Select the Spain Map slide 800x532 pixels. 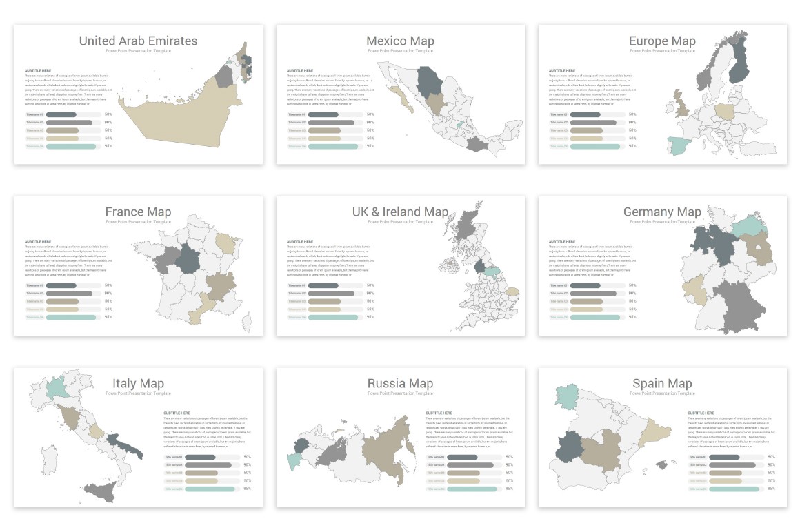click(x=663, y=437)
